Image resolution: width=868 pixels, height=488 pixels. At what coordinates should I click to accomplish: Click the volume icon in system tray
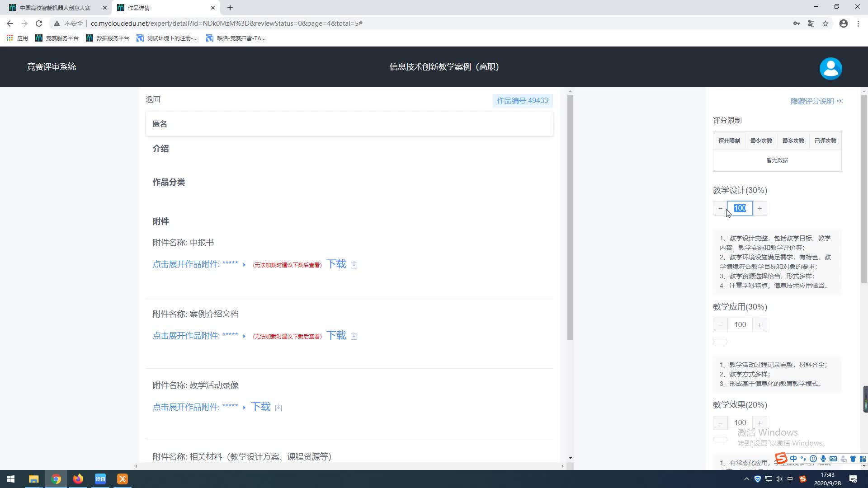[779, 479]
